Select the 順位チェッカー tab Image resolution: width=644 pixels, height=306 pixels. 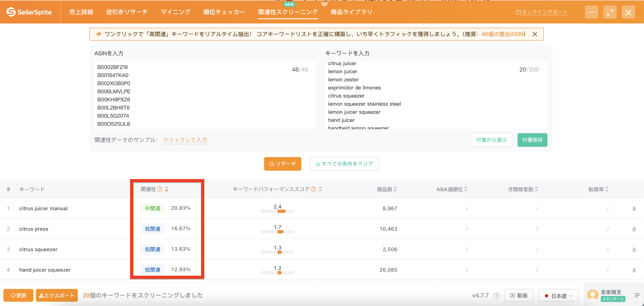click(x=224, y=12)
